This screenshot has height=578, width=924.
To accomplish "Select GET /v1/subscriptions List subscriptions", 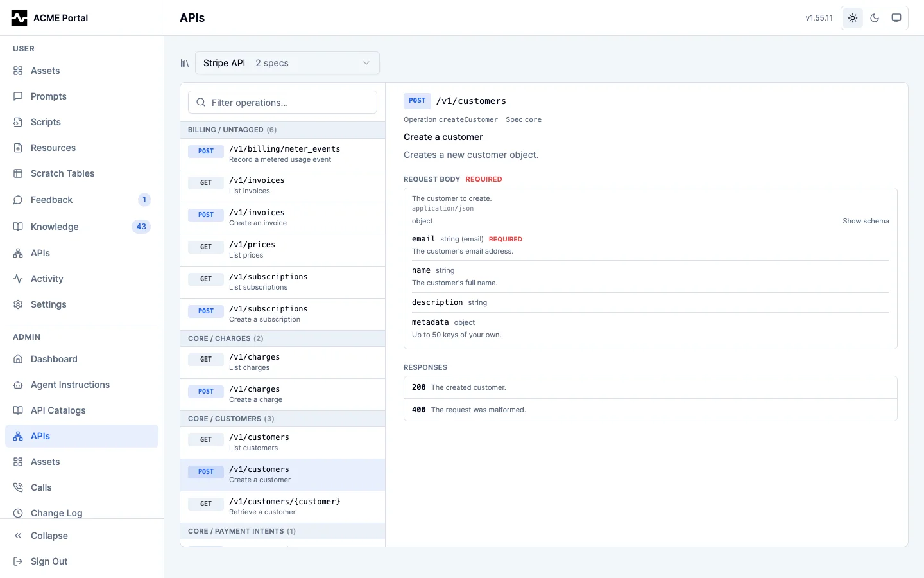I will [282, 283].
